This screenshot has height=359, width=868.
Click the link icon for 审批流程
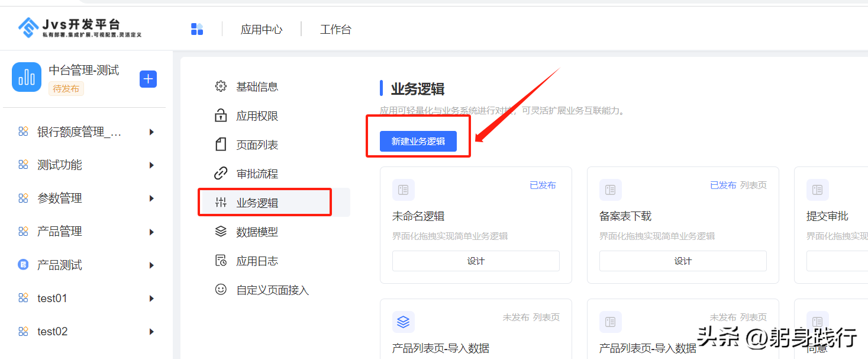point(221,174)
